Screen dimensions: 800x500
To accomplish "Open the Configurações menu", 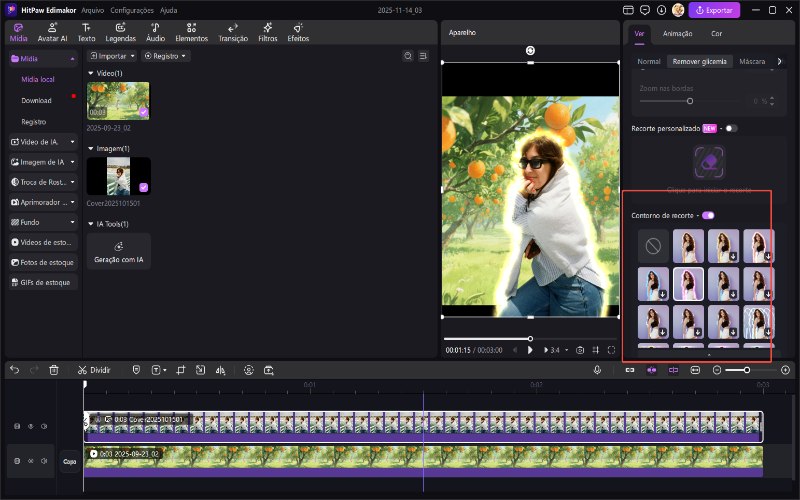I will point(132,10).
